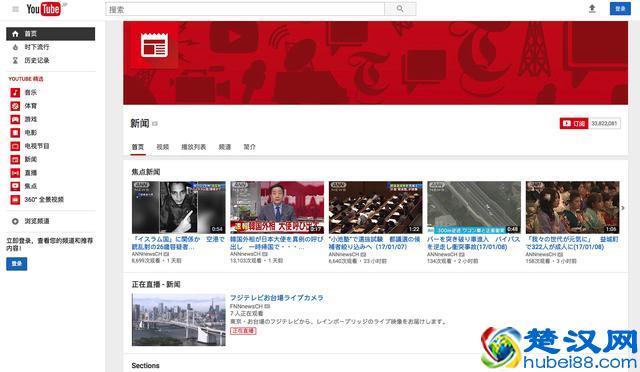Open 正在直播 - 新闻 section heading
The width and height of the screenshot is (640, 372).
pos(156,284)
